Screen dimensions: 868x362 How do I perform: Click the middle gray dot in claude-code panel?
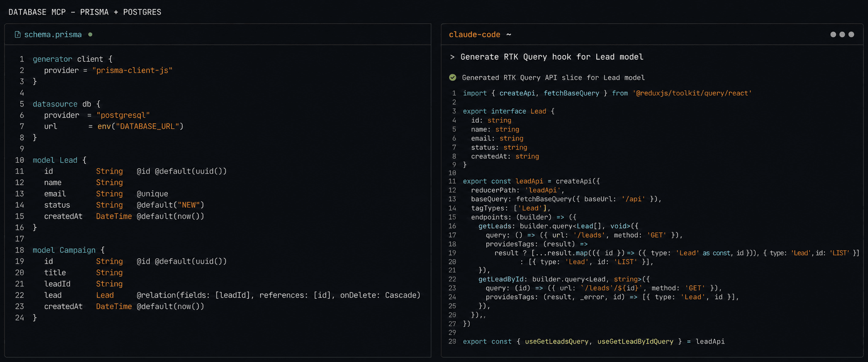(842, 34)
